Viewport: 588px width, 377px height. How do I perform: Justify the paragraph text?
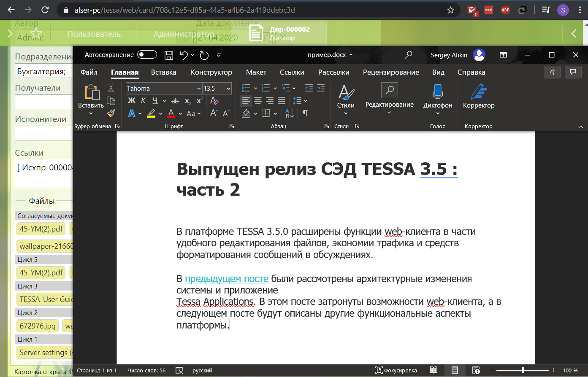(x=282, y=101)
